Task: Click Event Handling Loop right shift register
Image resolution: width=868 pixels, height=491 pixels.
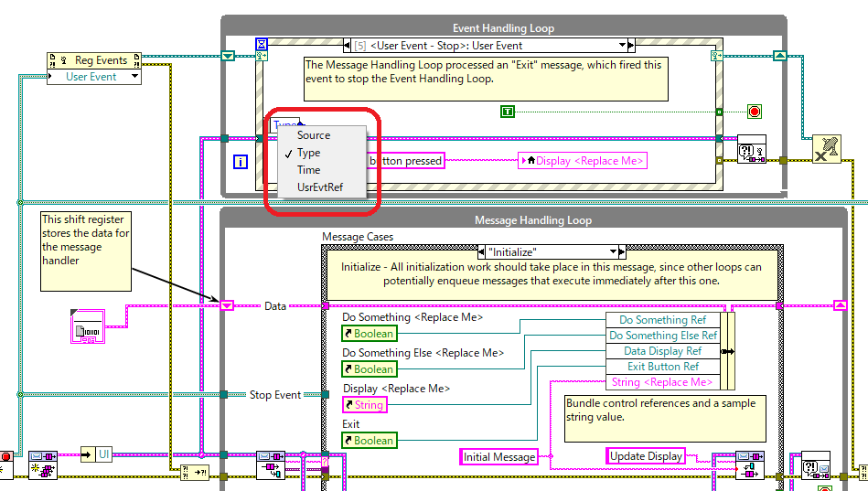Action: 779,56
